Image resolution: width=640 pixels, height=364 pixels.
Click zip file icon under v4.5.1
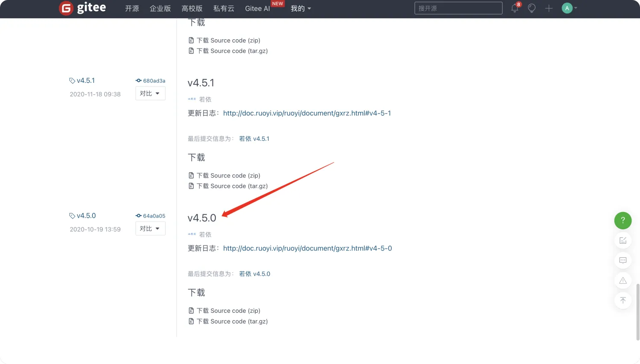click(191, 175)
